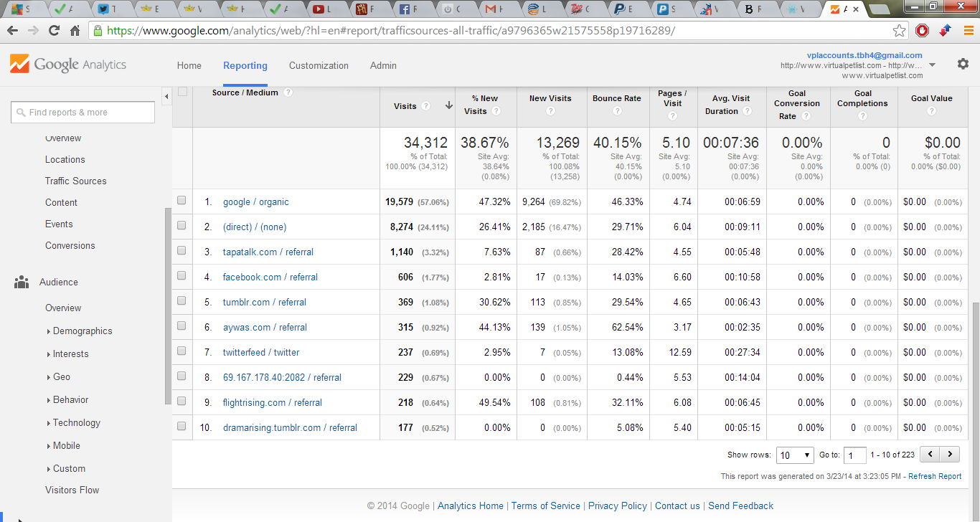The image size is (980, 522).
Task: Open the Reporting tab
Action: tap(245, 65)
